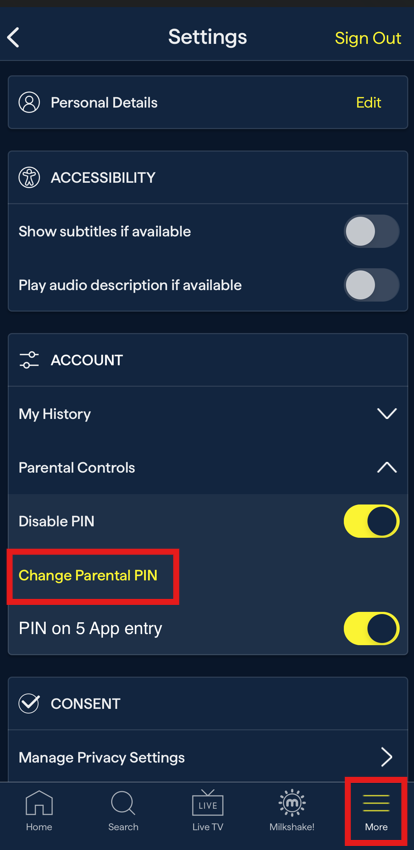Screen dimensions: 414x850
Task: Open Live TV from the bottom bar
Action: (x=207, y=803)
